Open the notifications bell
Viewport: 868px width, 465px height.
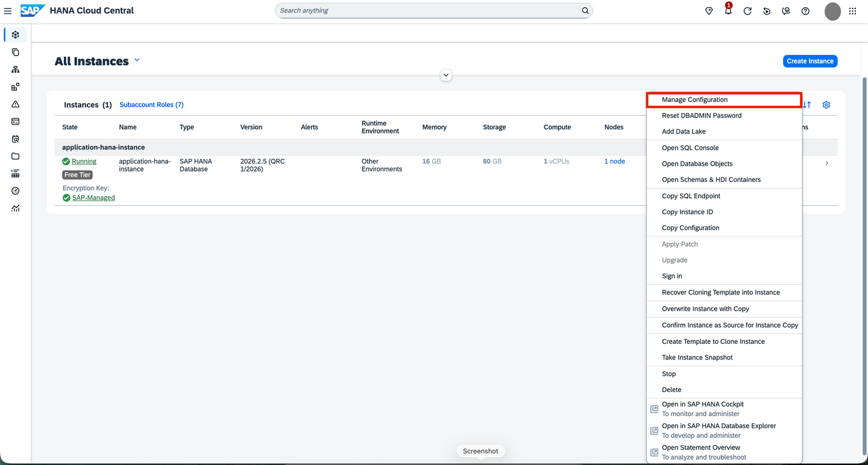pyautogui.click(x=728, y=11)
